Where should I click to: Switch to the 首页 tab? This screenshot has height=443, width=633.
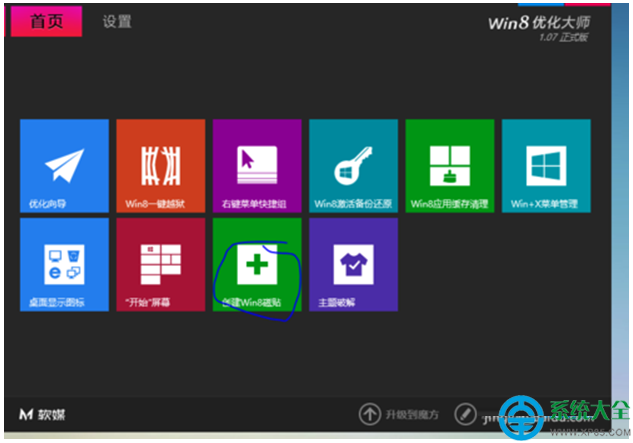(46, 21)
